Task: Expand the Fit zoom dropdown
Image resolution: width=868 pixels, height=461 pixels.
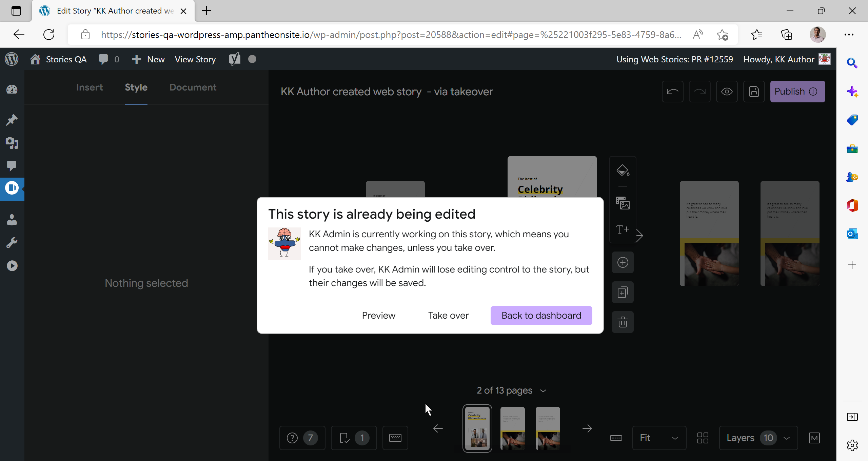Action: [x=659, y=438]
